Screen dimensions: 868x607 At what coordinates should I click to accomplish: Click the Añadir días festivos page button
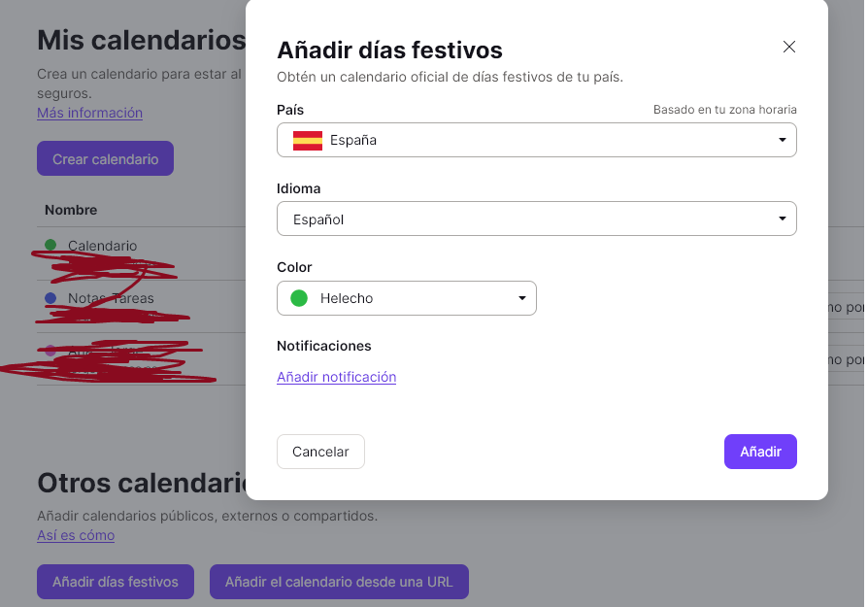(116, 582)
